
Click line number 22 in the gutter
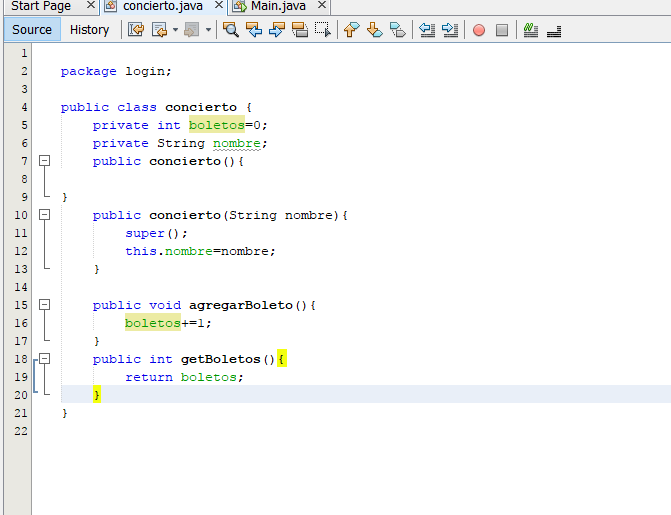pyautogui.click(x=21, y=431)
